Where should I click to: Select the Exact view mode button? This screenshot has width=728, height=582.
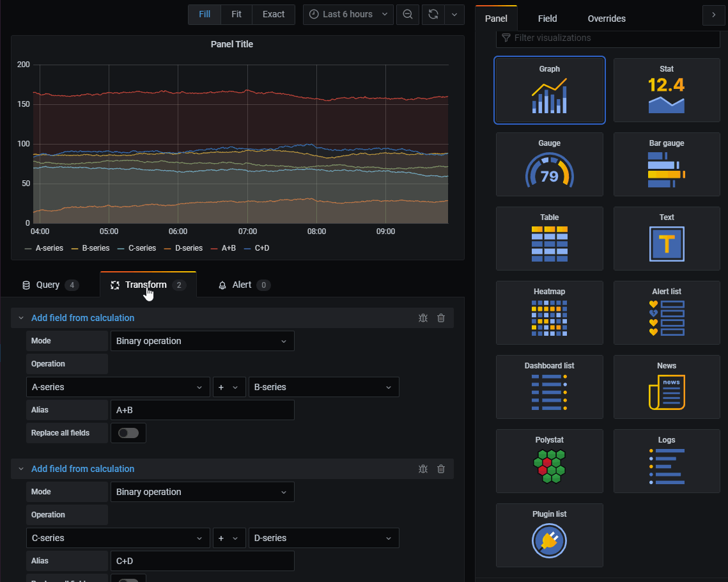274,15
